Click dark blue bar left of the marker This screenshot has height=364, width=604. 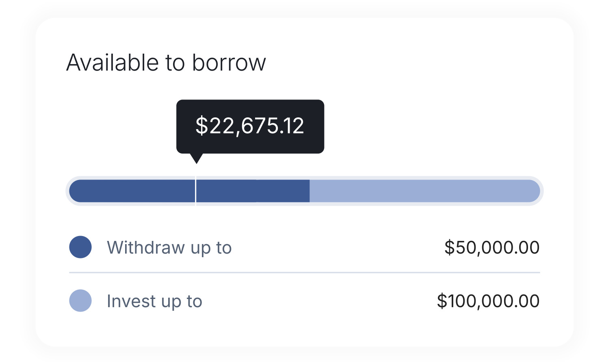point(132,191)
